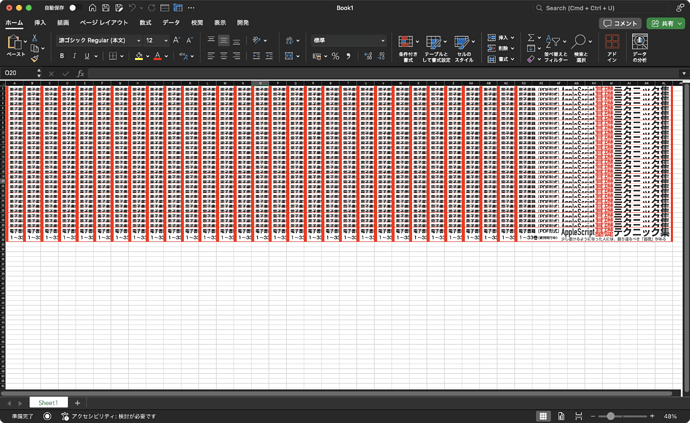Toggle bold formatting
Viewport: 690px width, 423px height.
tap(62, 56)
